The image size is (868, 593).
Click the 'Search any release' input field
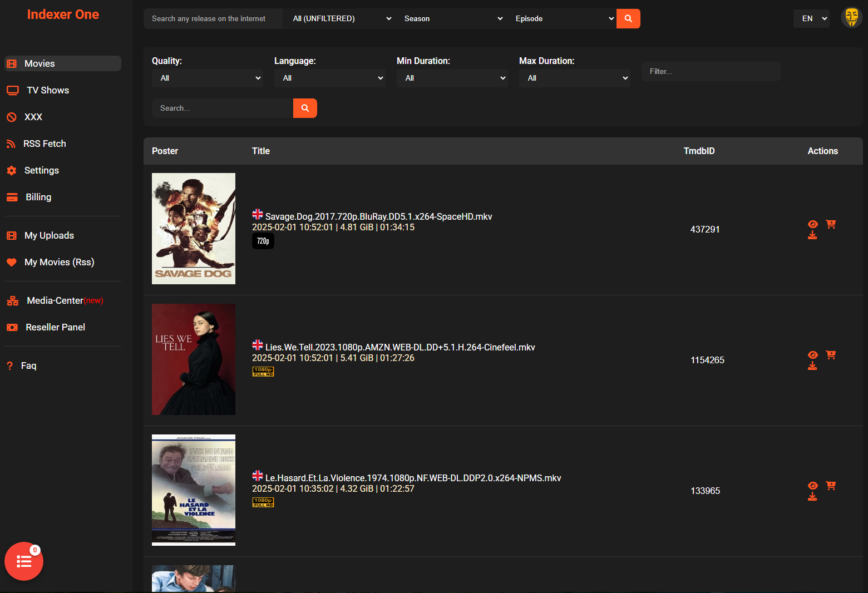(x=213, y=18)
